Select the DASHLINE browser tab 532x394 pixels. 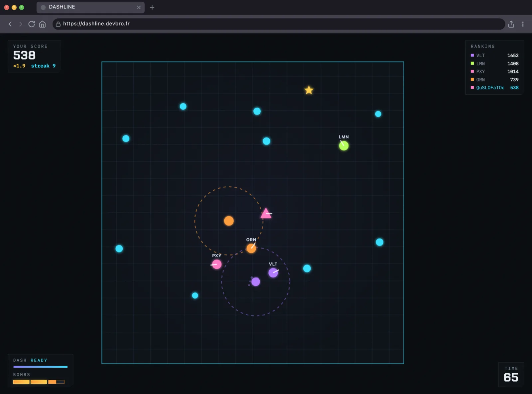click(90, 7)
